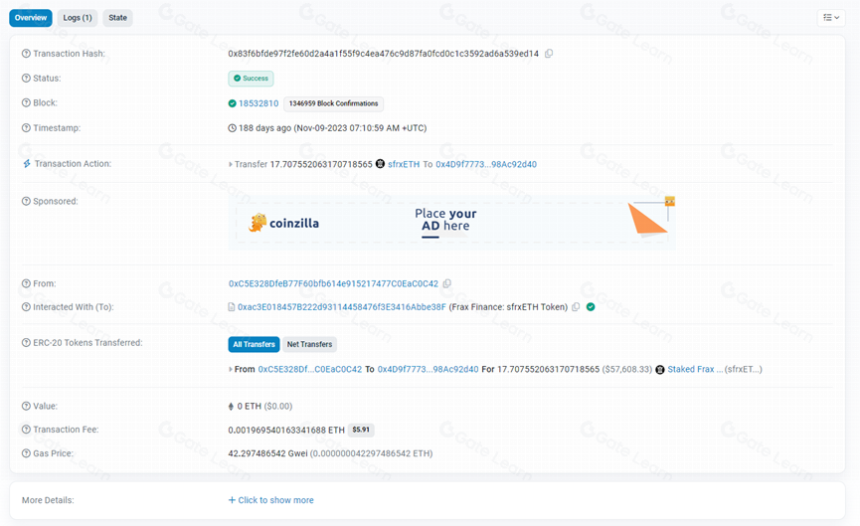The height and width of the screenshot is (526, 860).
Task: Open the Frax Finance sfrxETH contract address link
Action: coord(342,307)
